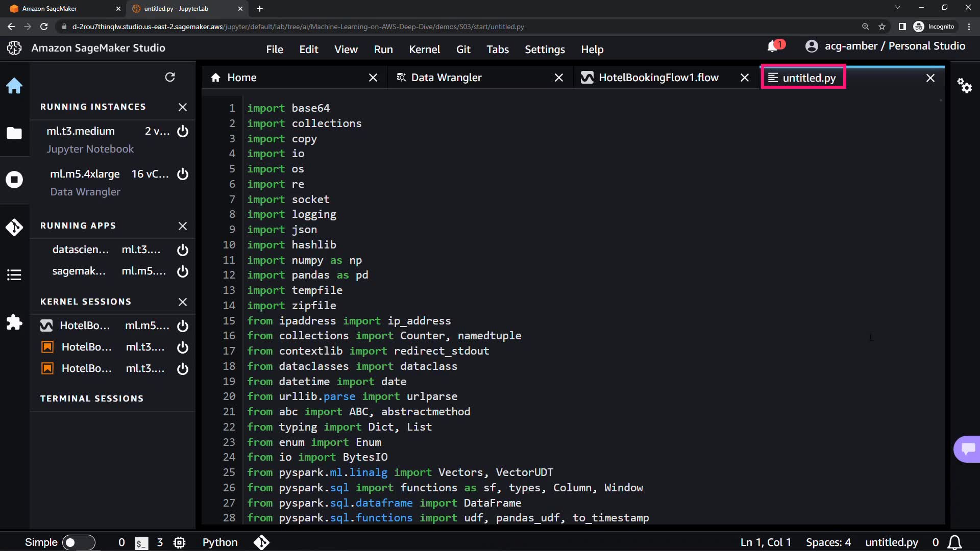Open the Git sidebar panel
The height and width of the screenshot is (551, 980).
[x=14, y=227]
